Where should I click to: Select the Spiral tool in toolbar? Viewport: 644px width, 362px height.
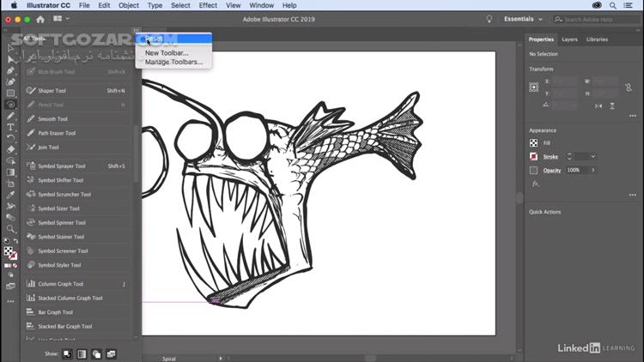(x=10, y=105)
